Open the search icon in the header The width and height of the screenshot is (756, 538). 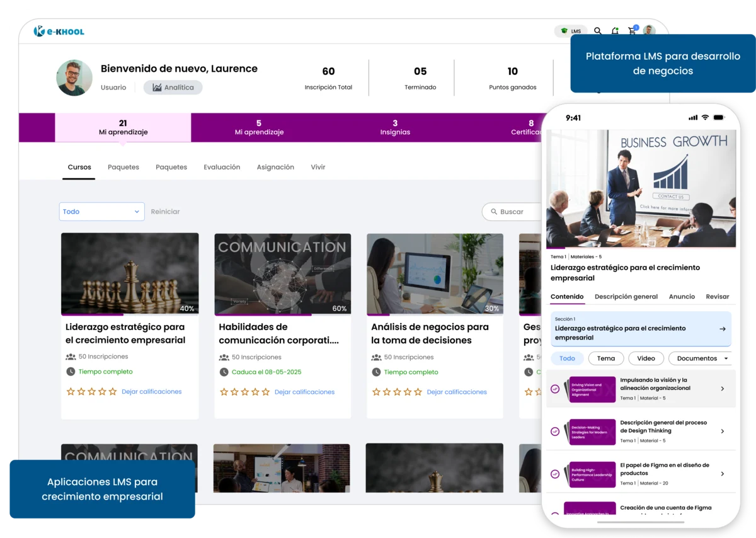click(597, 30)
